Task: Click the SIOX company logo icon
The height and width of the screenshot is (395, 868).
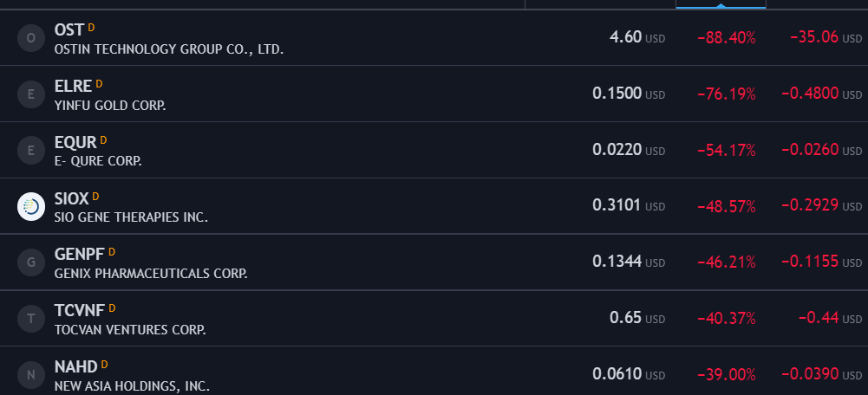Action: 31,206
